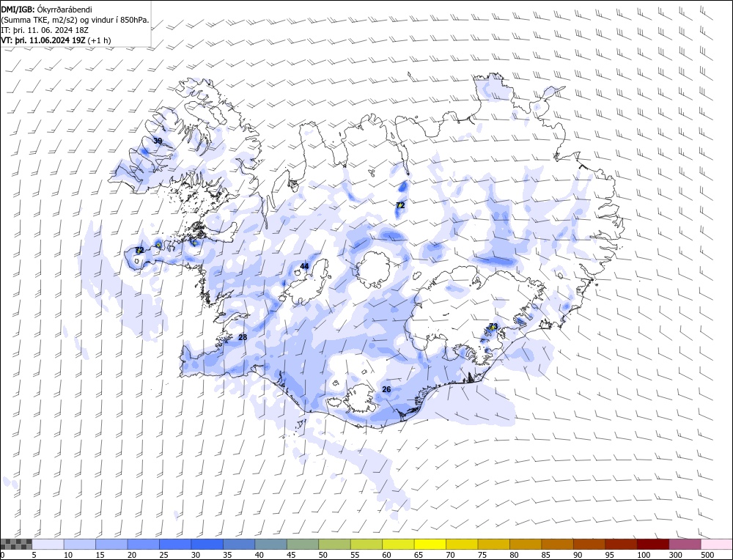Click the '55' legend scale label
The width and height of the screenshot is (733, 560).
coord(354,555)
